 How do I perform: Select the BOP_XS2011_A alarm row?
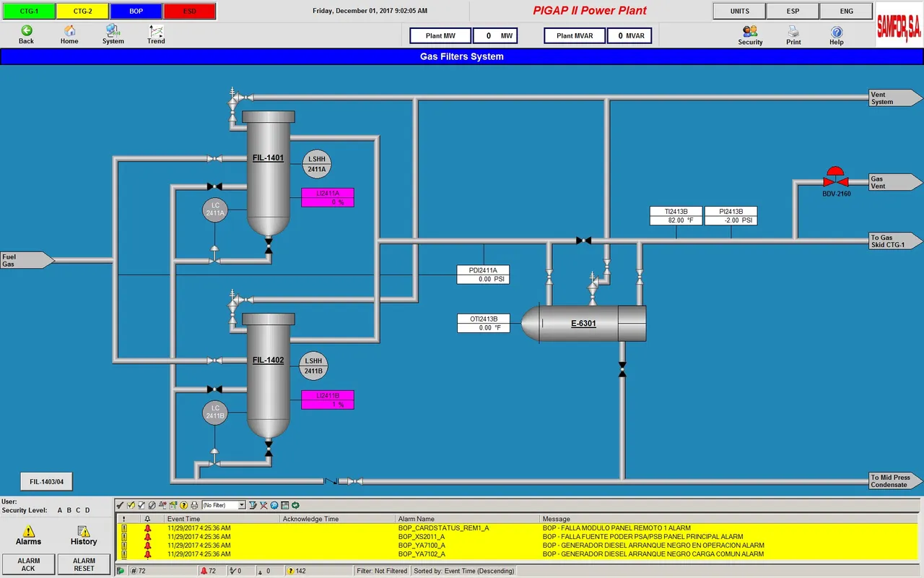[517, 537]
